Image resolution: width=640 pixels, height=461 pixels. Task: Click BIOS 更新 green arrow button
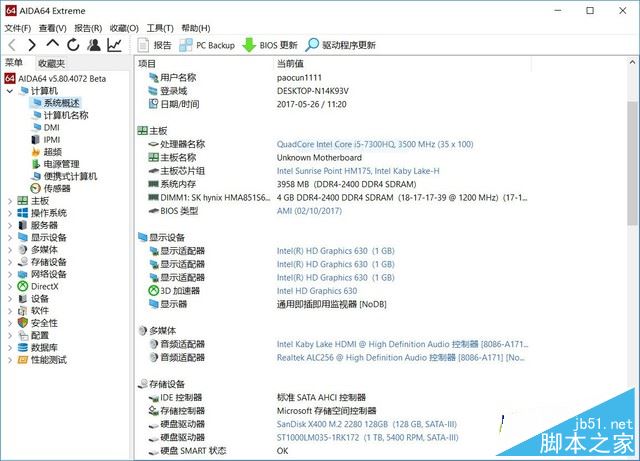click(x=270, y=45)
